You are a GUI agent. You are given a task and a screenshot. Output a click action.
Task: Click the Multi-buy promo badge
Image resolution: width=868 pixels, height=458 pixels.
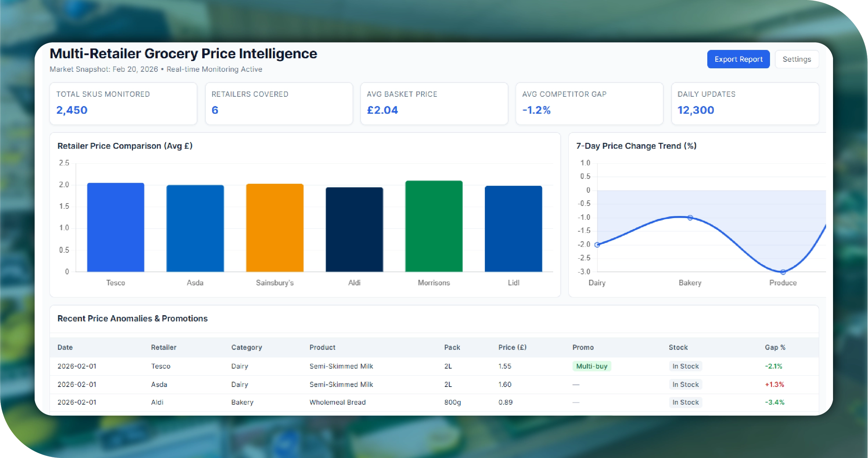(x=591, y=366)
